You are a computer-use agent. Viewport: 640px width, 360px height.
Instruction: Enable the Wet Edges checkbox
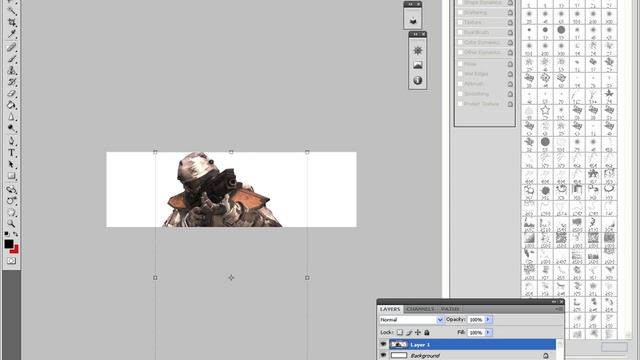click(460, 74)
